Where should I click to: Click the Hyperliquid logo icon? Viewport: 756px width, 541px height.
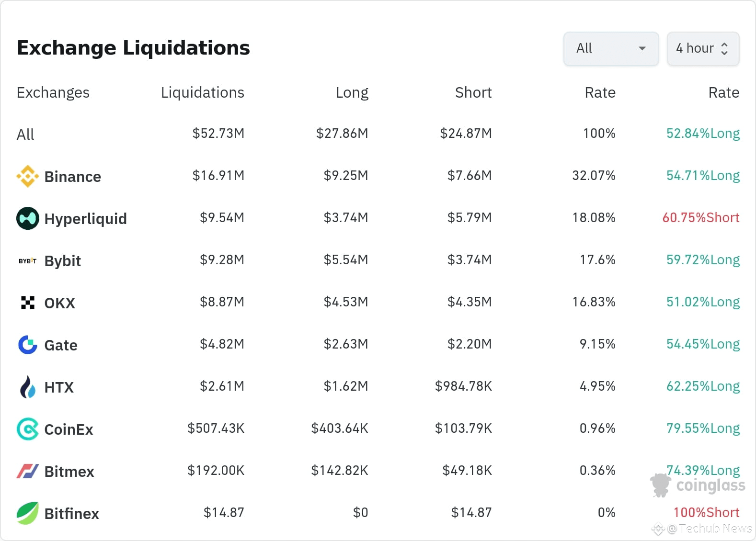(x=28, y=218)
